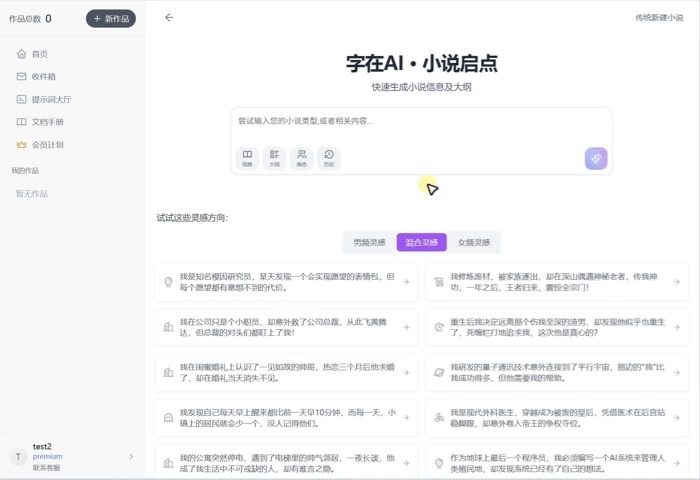The image size is (700, 480).
Task: Click the ghost icon on 每天早上醒来 card
Action: [168, 418]
